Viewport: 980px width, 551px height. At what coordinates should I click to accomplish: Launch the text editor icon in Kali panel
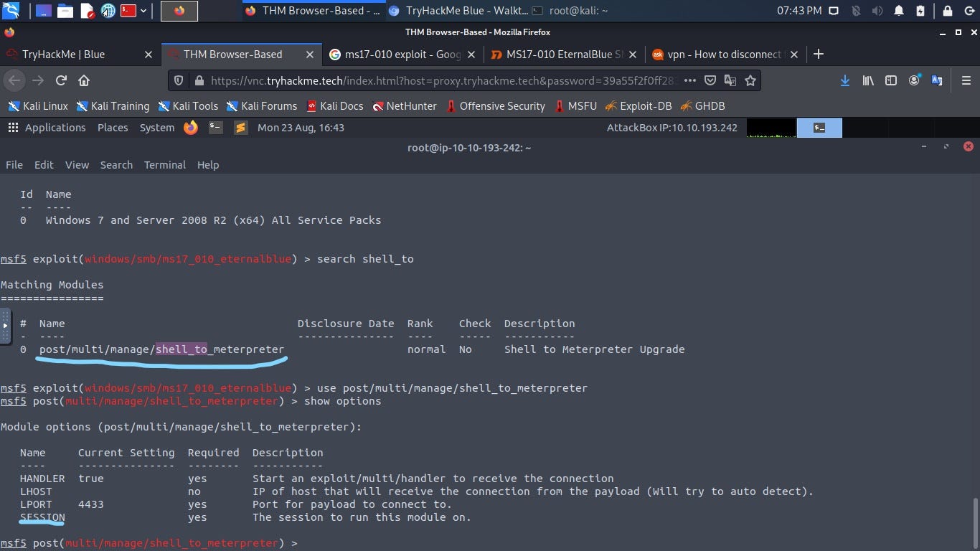87,11
